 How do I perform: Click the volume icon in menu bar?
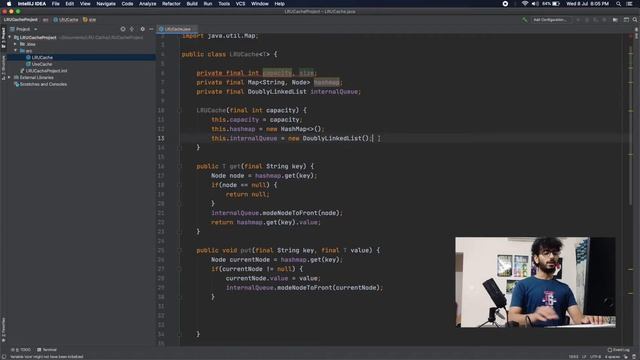pos(535,4)
